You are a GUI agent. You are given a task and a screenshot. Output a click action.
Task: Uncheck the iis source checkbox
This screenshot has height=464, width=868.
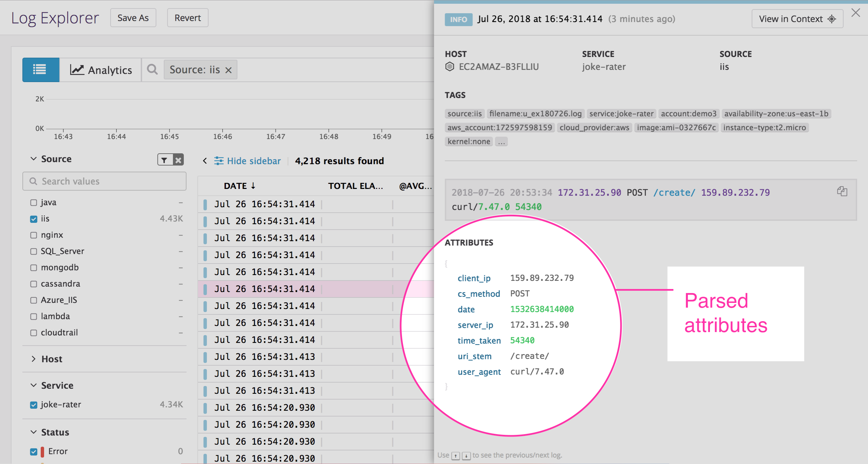pos(34,219)
